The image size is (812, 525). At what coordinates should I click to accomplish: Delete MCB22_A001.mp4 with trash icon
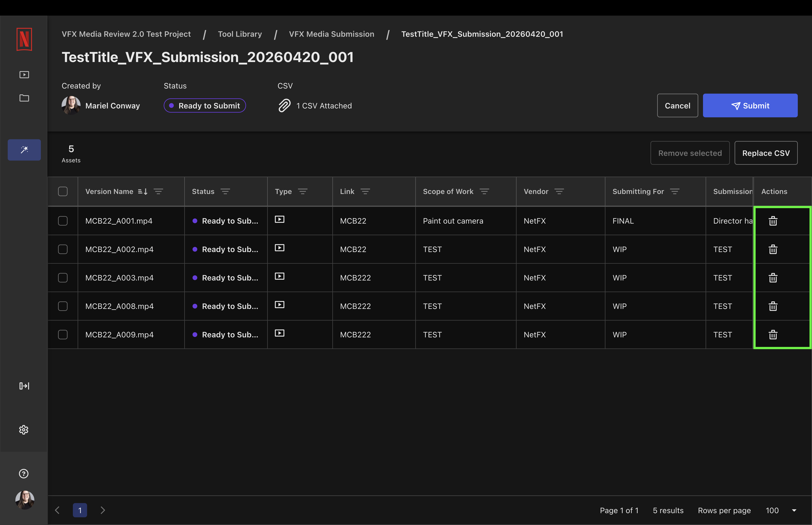pos(773,221)
